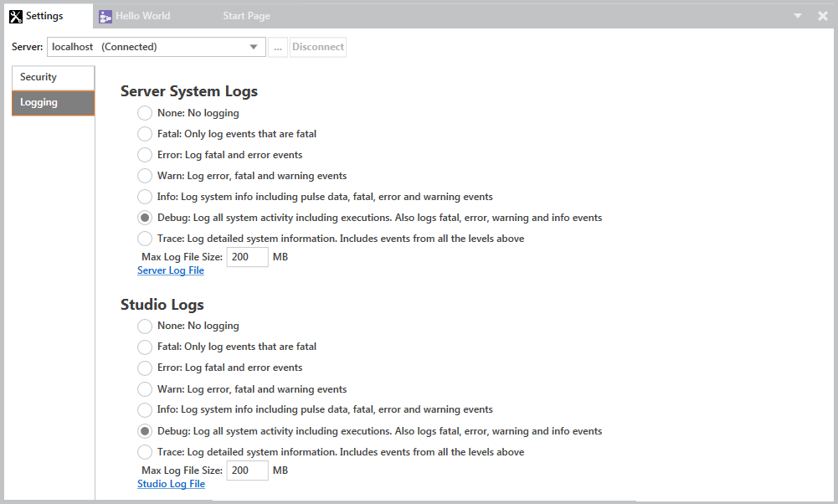Viewport: 838px width, 504px height.
Task: Select Studio logs Warn level
Action: [x=145, y=389]
